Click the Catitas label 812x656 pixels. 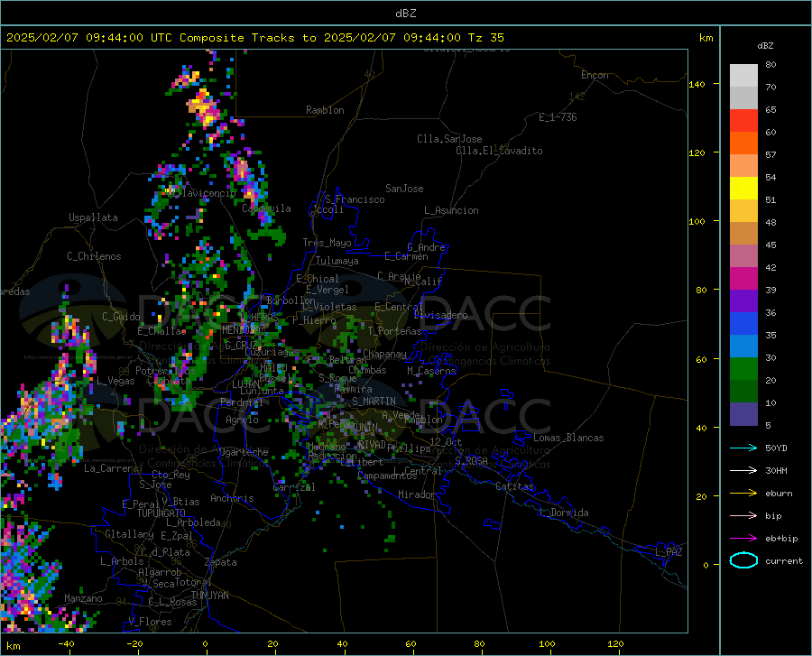[515, 486]
